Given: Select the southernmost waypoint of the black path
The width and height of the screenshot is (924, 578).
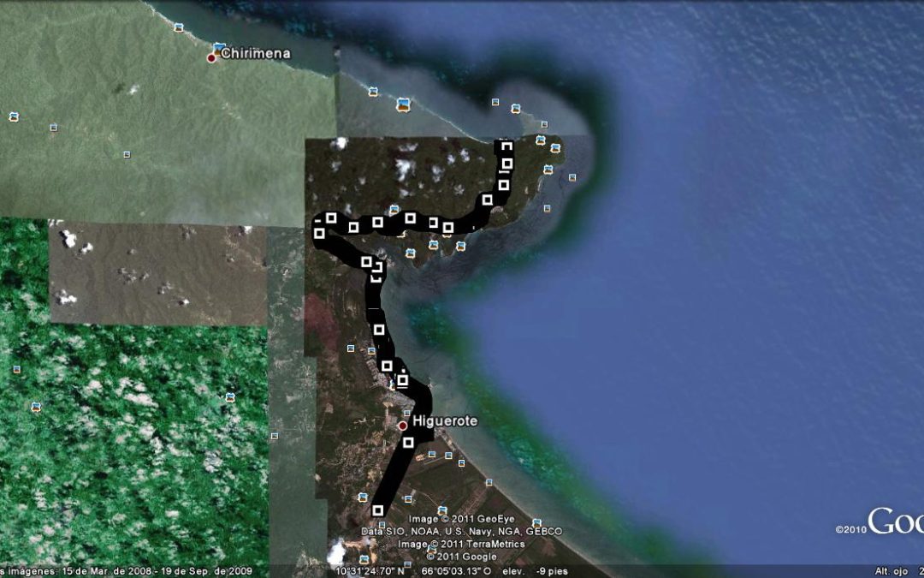Looking at the screenshot, I should (377, 510).
